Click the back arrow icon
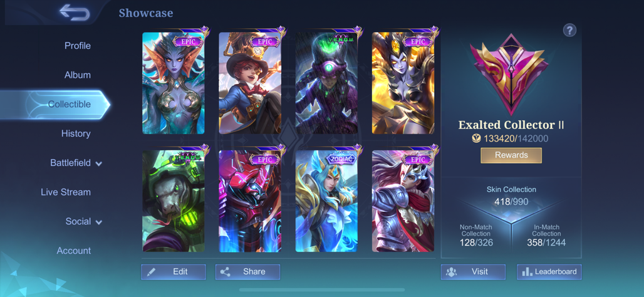The height and width of the screenshot is (297, 644). [75, 13]
